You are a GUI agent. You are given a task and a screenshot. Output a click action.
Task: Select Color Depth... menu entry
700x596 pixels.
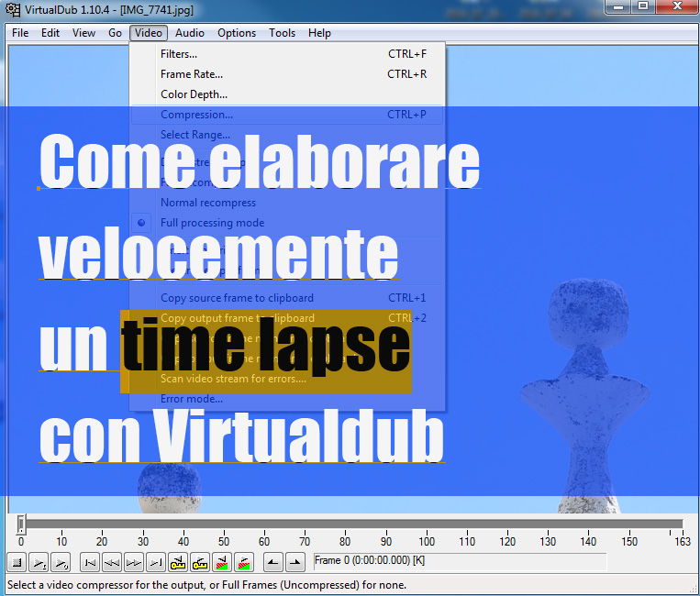[287, 94]
